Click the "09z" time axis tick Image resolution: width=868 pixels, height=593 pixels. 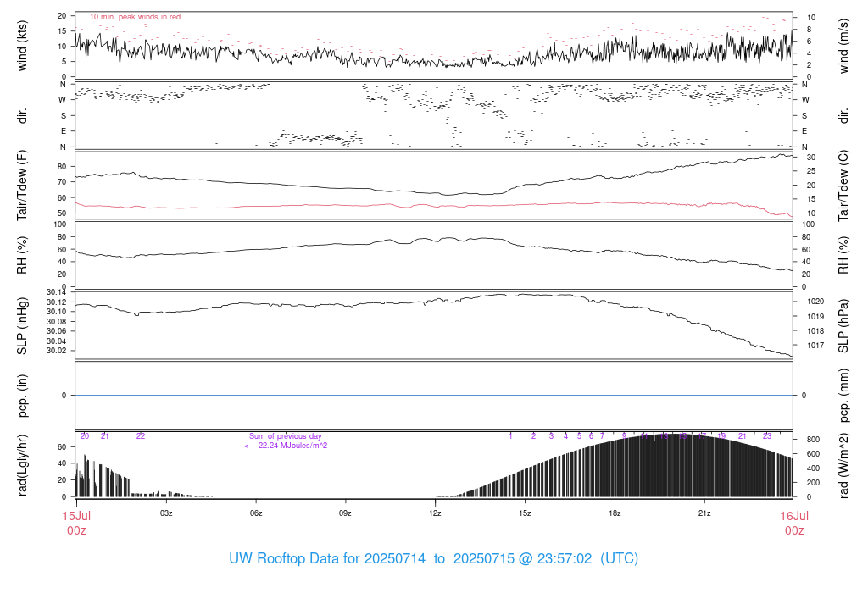pyautogui.click(x=346, y=513)
